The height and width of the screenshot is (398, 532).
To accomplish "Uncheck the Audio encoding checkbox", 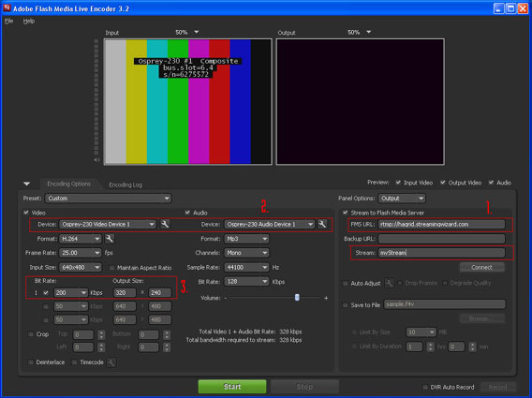I will click(187, 213).
